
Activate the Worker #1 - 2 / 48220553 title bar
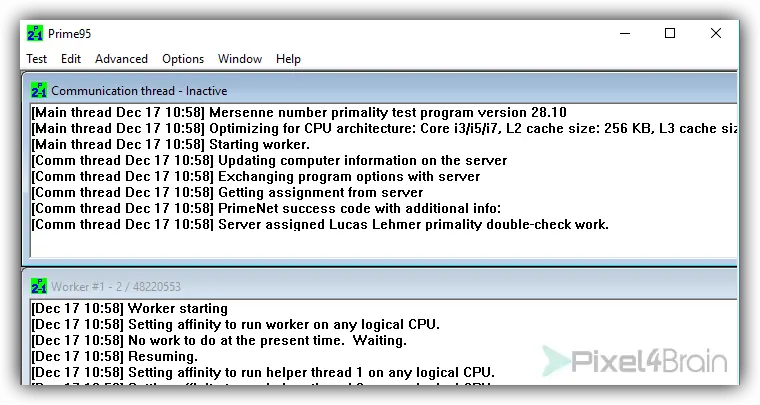pos(380,286)
